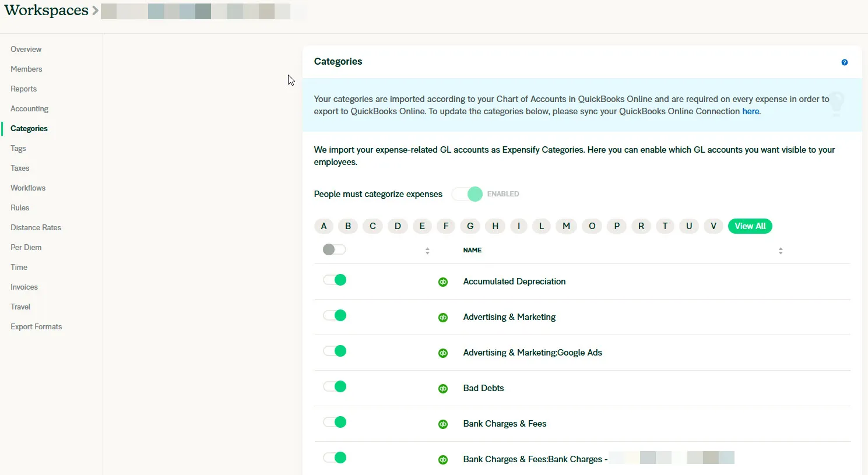This screenshot has width=868, height=475.
Task: Filter categories by letter B
Action: 348,226
